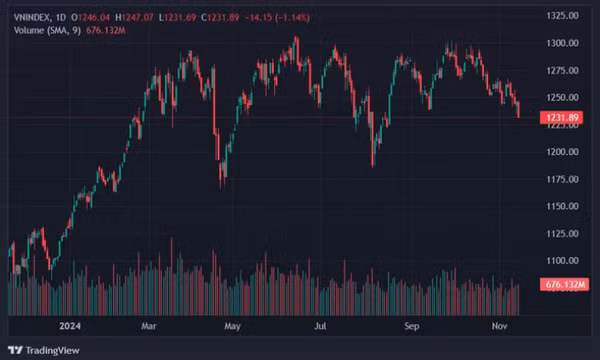The height and width of the screenshot is (360, 600).
Task: Click the 1D interval indicator
Action: tap(60, 18)
